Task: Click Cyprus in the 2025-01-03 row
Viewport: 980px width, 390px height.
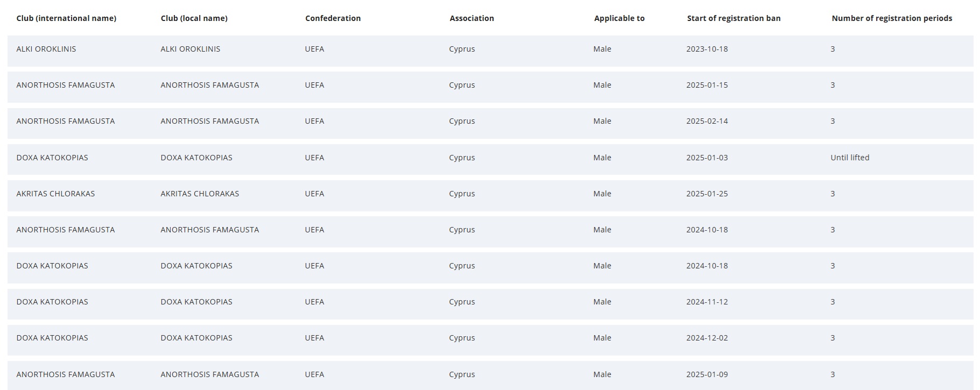Action: (x=462, y=158)
